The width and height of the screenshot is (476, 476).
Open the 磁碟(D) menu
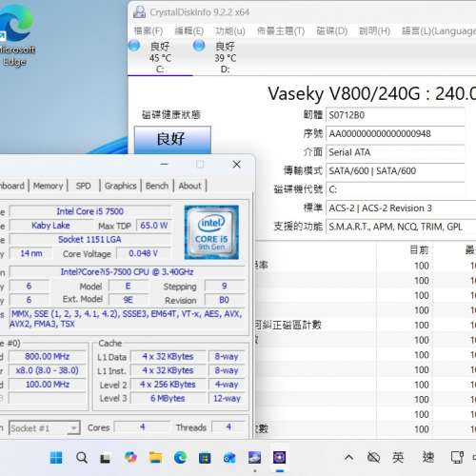332,30
